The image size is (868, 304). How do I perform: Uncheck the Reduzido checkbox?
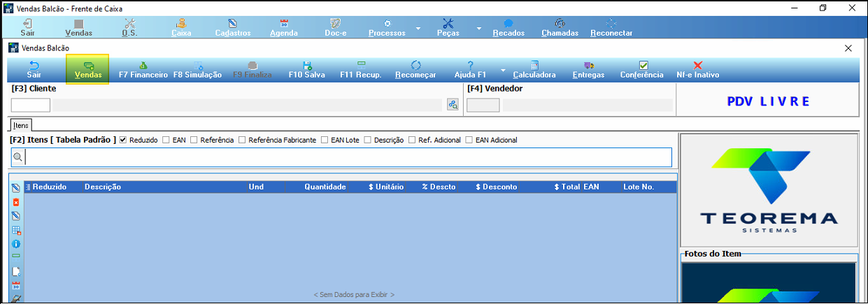click(123, 140)
